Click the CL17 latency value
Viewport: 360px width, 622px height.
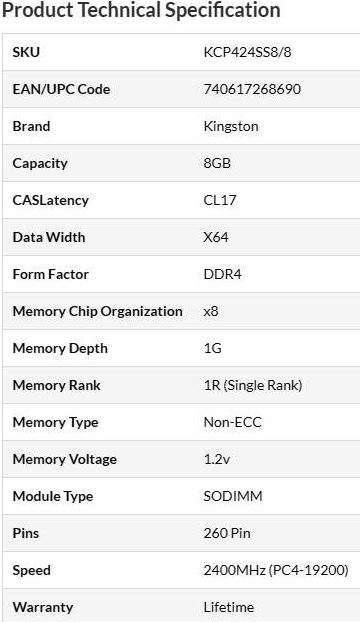(x=220, y=200)
